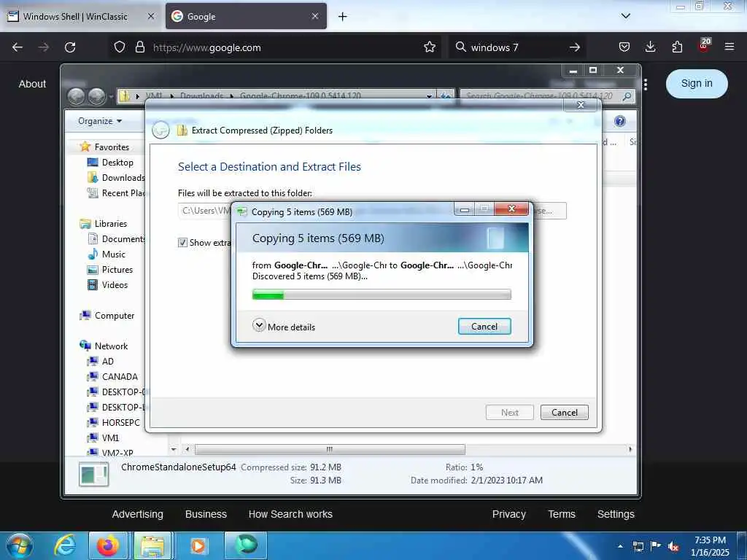Screen dimensions: 747x560
Task: Click Explorer help icon
Action: (619, 121)
